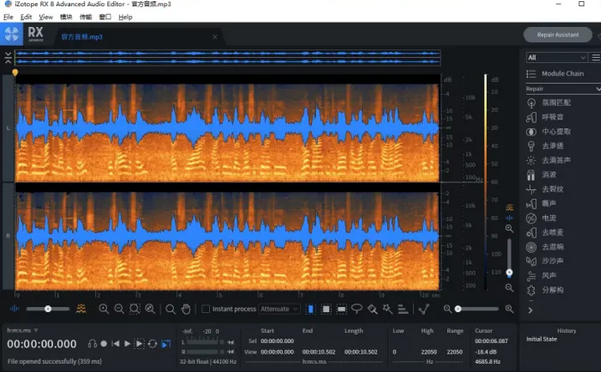Open the 去喷麦 de-plosive module

click(x=545, y=233)
